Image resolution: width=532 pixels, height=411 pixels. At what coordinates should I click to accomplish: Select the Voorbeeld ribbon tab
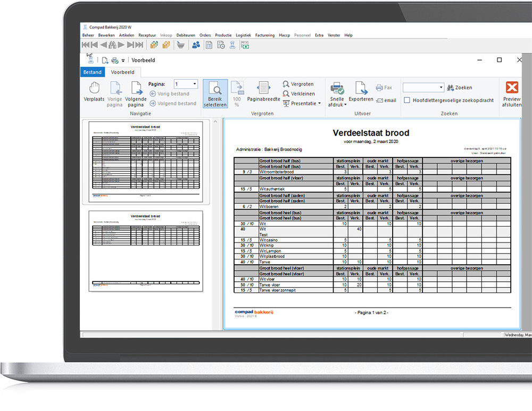coord(122,72)
